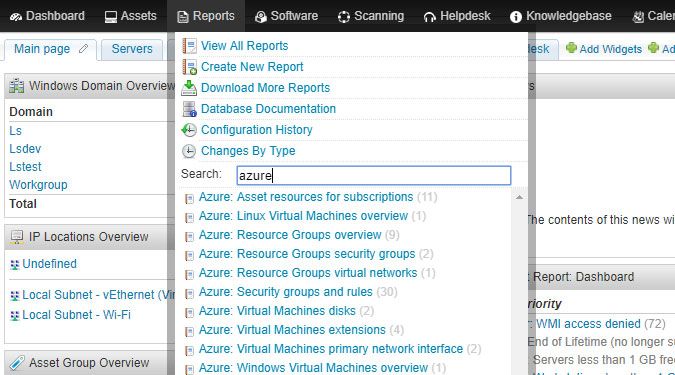
Task: Open the Knowledgebase menu
Action: pyautogui.click(x=560, y=16)
